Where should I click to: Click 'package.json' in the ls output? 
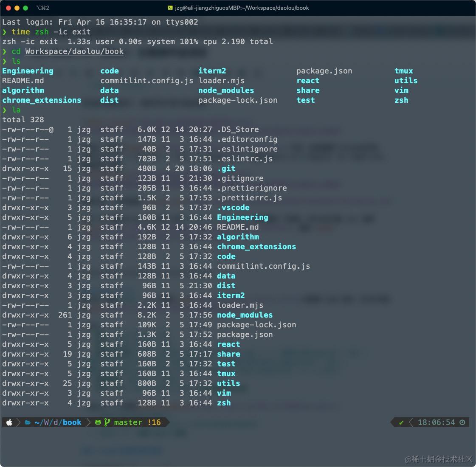click(324, 71)
